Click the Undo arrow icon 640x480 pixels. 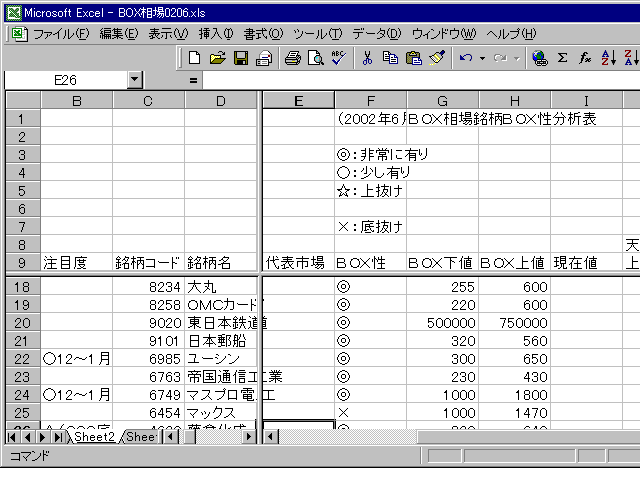466,58
